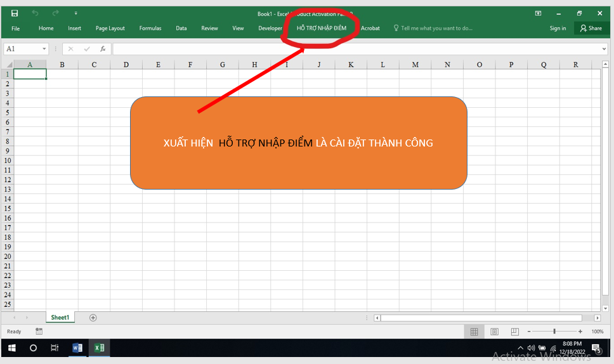This screenshot has height=364, width=614.
Task: Open the Windows Task View
Action: point(55,348)
